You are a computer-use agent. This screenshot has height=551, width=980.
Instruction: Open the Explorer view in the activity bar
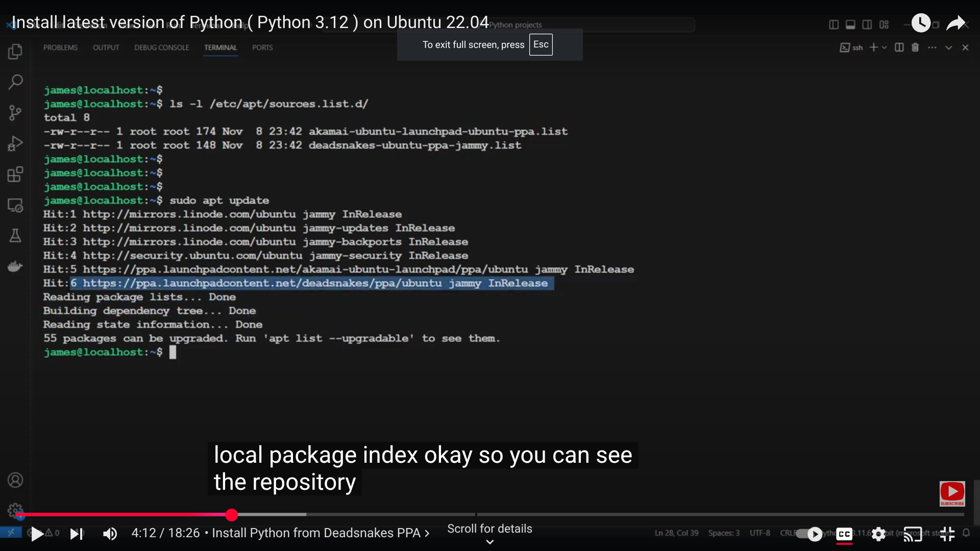(x=15, y=51)
